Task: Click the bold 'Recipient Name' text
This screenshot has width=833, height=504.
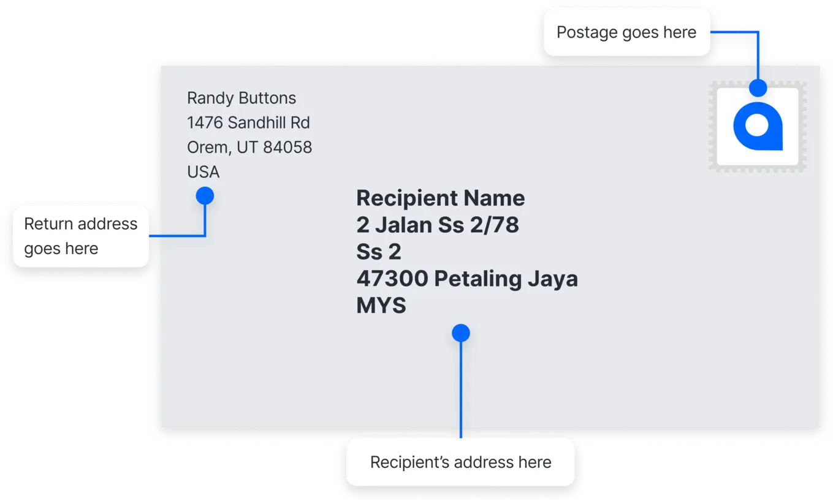Action: [441, 198]
